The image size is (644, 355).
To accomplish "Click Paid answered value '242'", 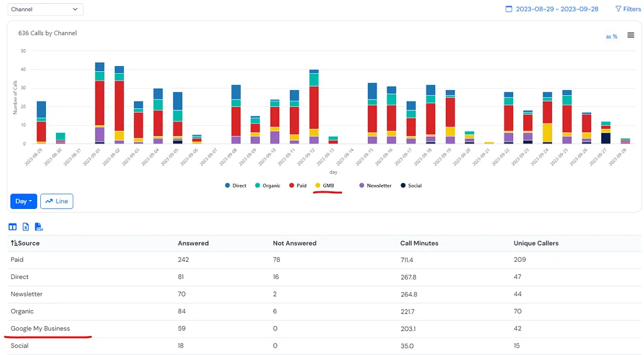I will 183,260.
